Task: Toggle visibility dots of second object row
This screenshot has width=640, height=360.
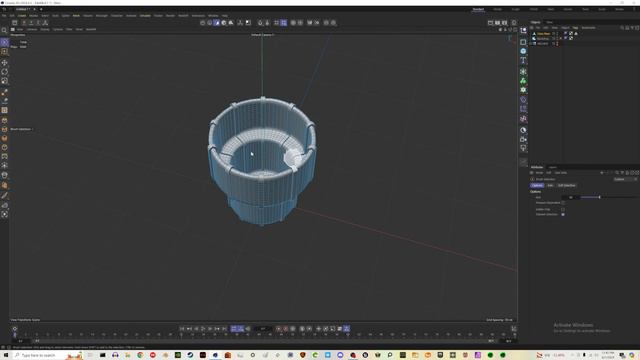Action: 557,38
